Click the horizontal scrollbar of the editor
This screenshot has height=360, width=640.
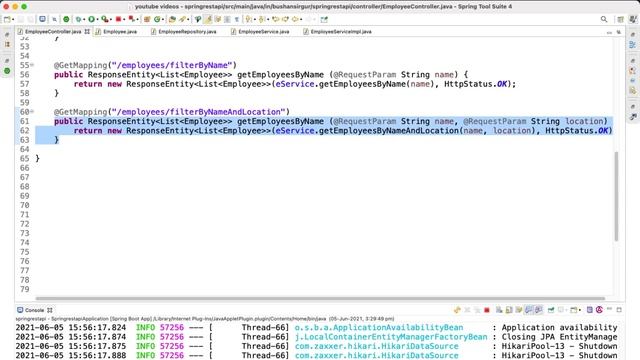pos(320,298)
